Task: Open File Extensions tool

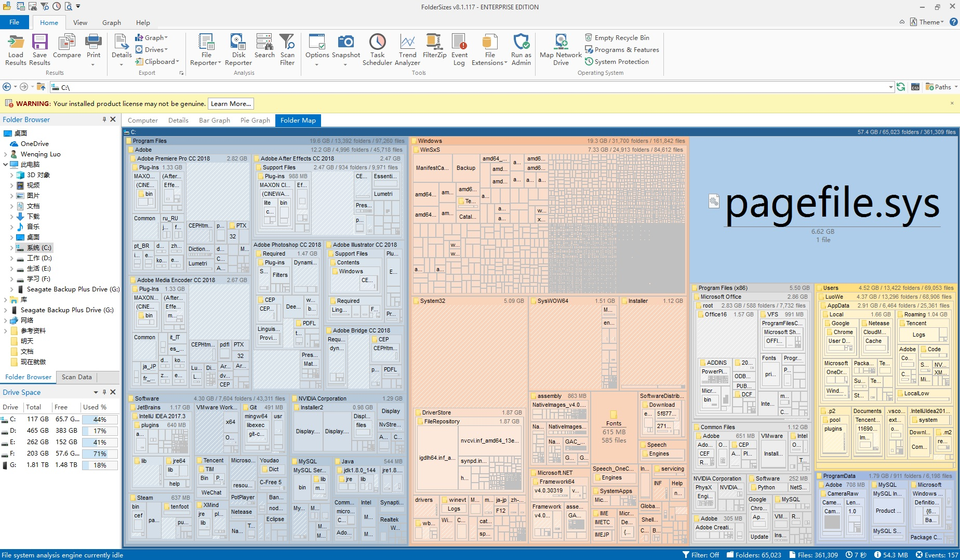Action: pyautogui.click(x=489, y=50)
